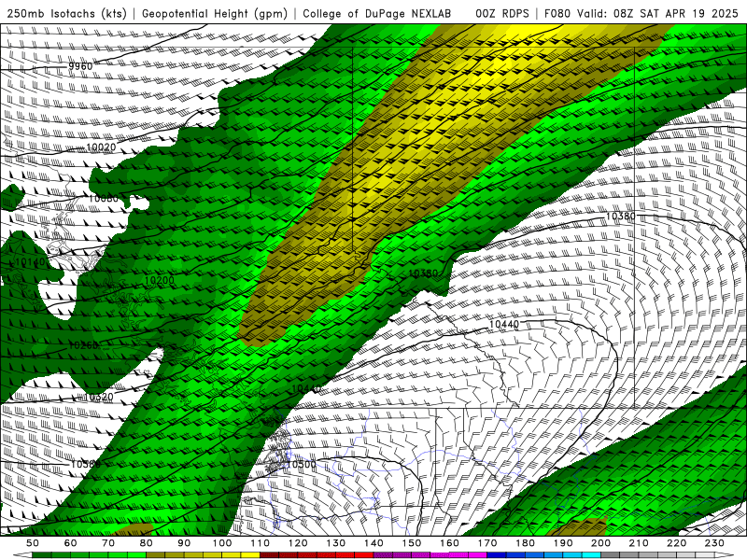Select the "College of DuPage NEXLAB" header text
The image size is (747, 560).
[x=376, y=13]
